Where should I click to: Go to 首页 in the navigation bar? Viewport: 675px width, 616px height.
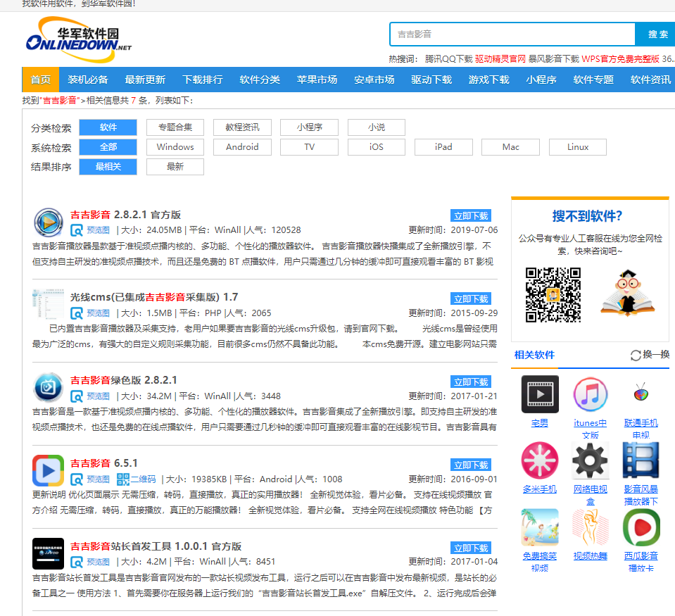tap(40, 80)
